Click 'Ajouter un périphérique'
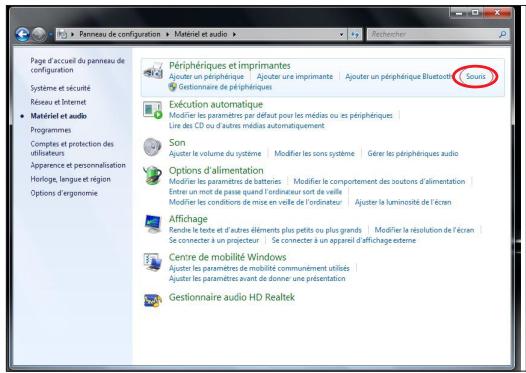The width and height of the screenshot is (526, 373). coord(206,76)
